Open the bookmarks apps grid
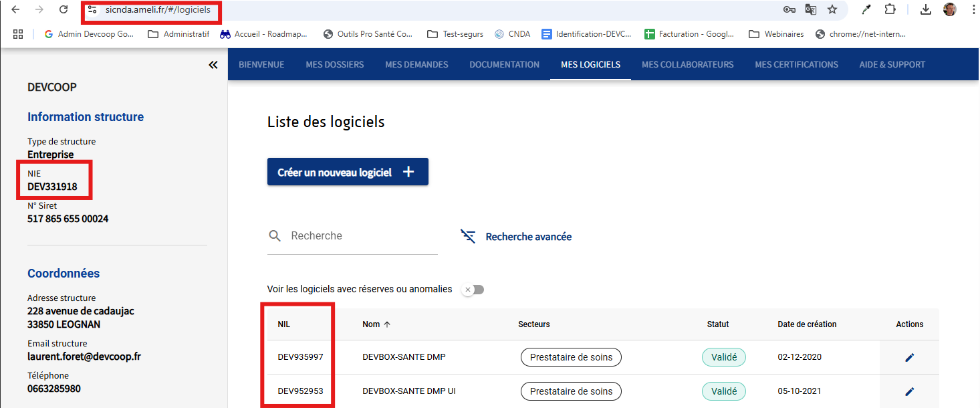 18,34
